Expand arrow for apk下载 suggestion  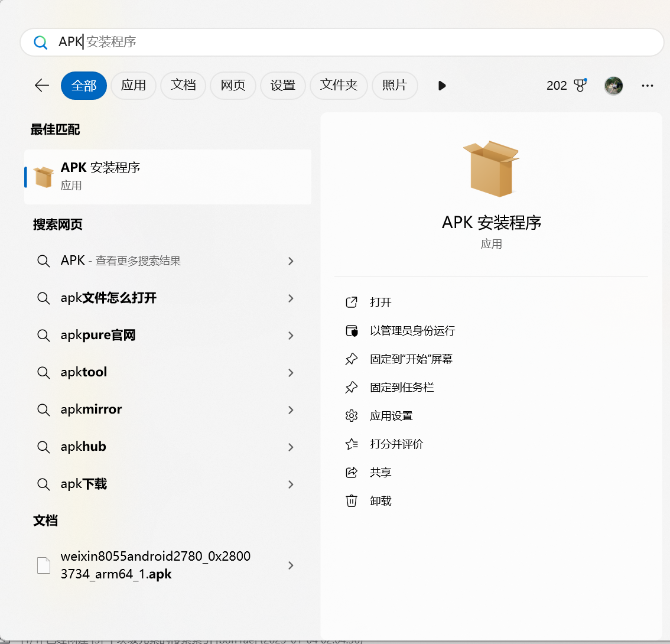pos(291,484)
